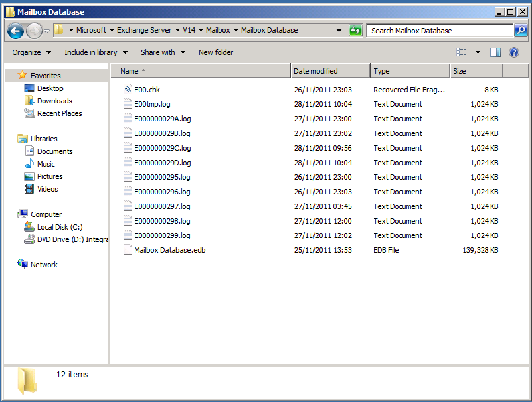Click the Refresh button beside address bar
Screen dimensions: 532x402
click(356, 31)
